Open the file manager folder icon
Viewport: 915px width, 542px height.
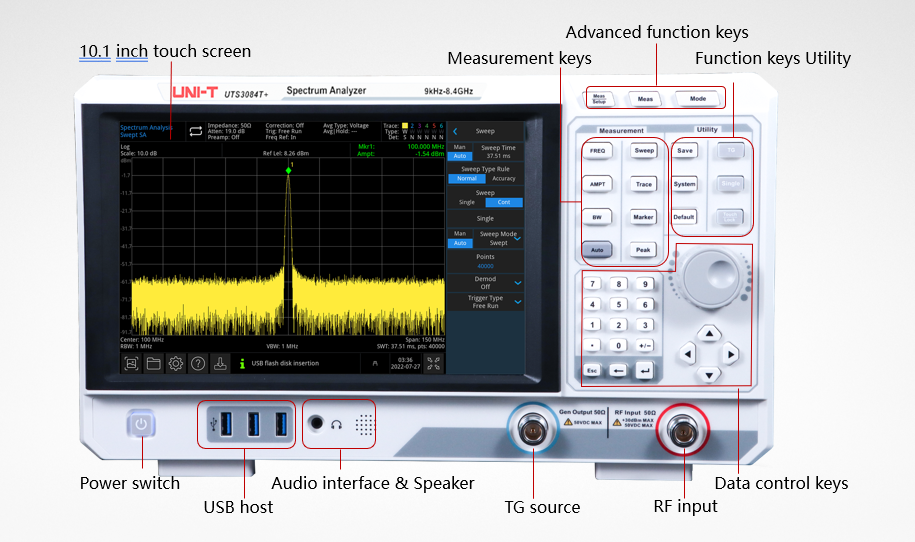point(153,364)
